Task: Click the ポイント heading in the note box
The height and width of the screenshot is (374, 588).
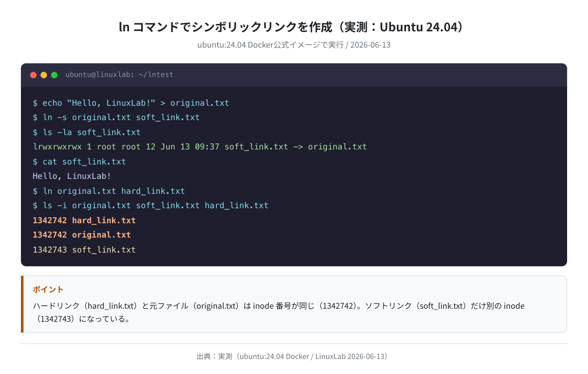Action: [x=48, y=289]
